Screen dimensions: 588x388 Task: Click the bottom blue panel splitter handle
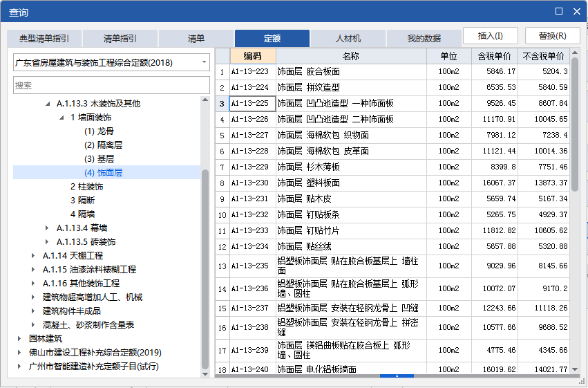[397, 376]
